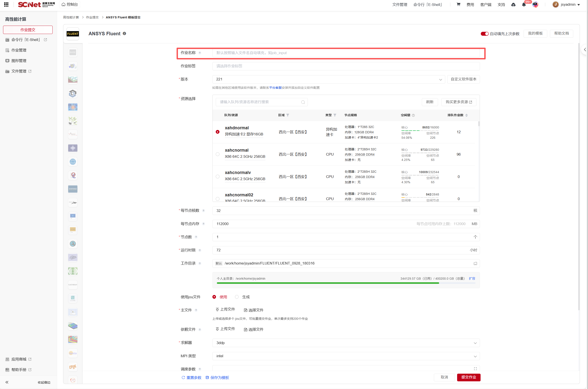Open the notifications bell

tap(524, 5)
